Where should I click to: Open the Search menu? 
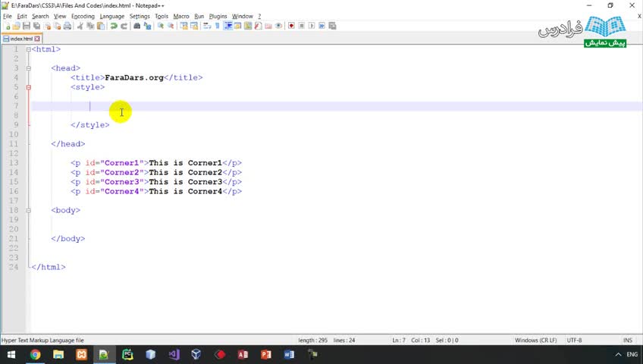[x=40, y=16]
